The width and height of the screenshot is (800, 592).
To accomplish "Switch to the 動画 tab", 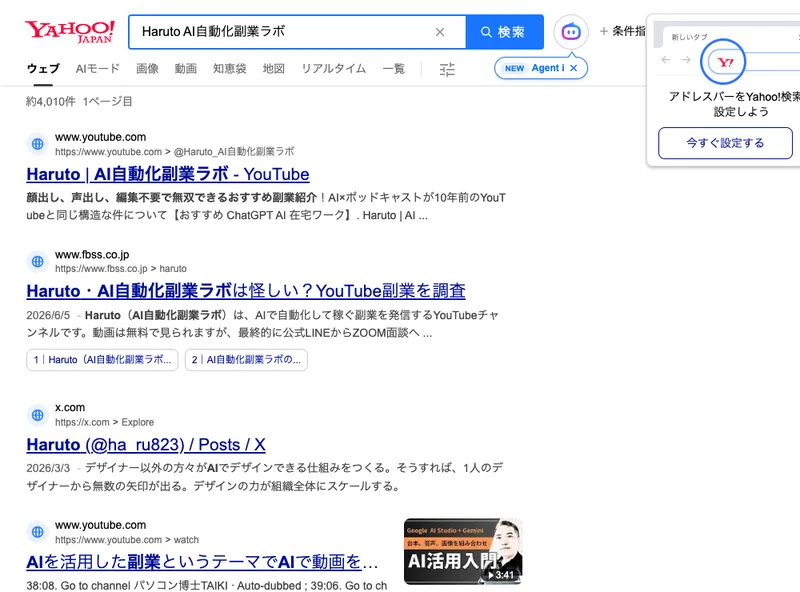I will click(x=186, y=69).
